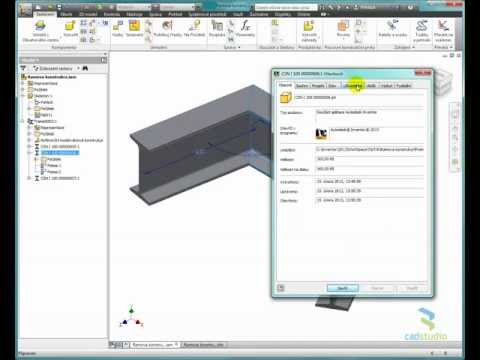Expand the last ČSN part in the tree
The image size is (480, 360).
click(x=29, y=178)
